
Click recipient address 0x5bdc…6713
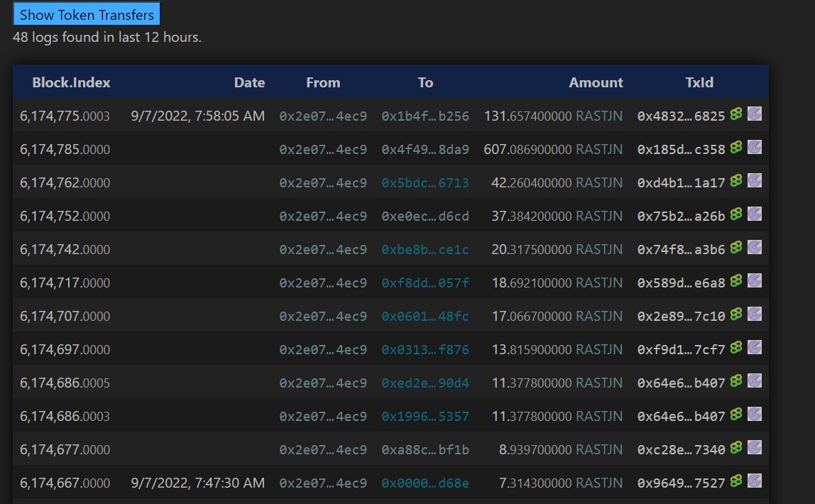tap(425, 183)
